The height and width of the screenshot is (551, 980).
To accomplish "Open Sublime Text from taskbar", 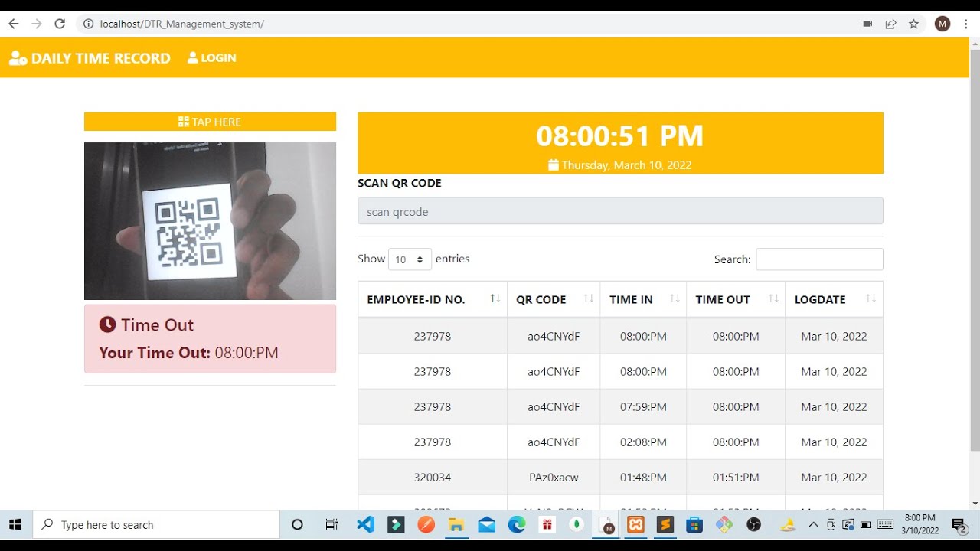I will (x=665, y=525).
